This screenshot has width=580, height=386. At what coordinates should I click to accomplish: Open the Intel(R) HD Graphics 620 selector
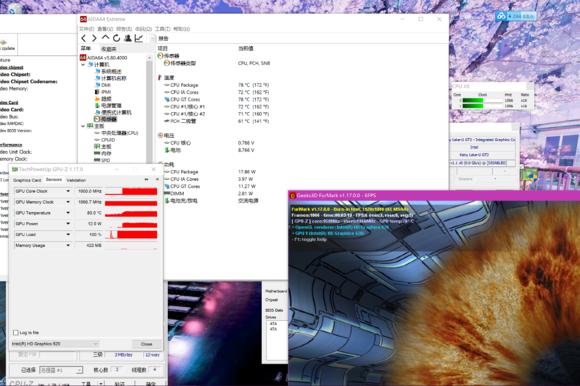tap(55, 344)
